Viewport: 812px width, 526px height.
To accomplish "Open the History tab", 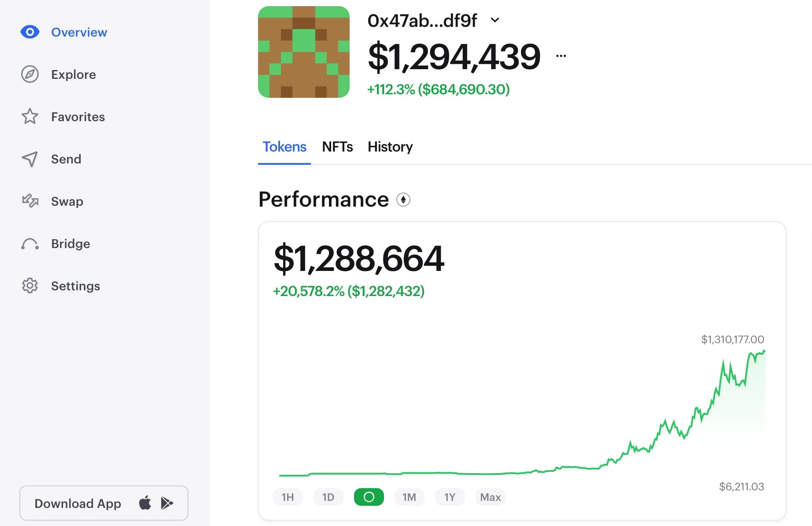I will tap(390, 147).
